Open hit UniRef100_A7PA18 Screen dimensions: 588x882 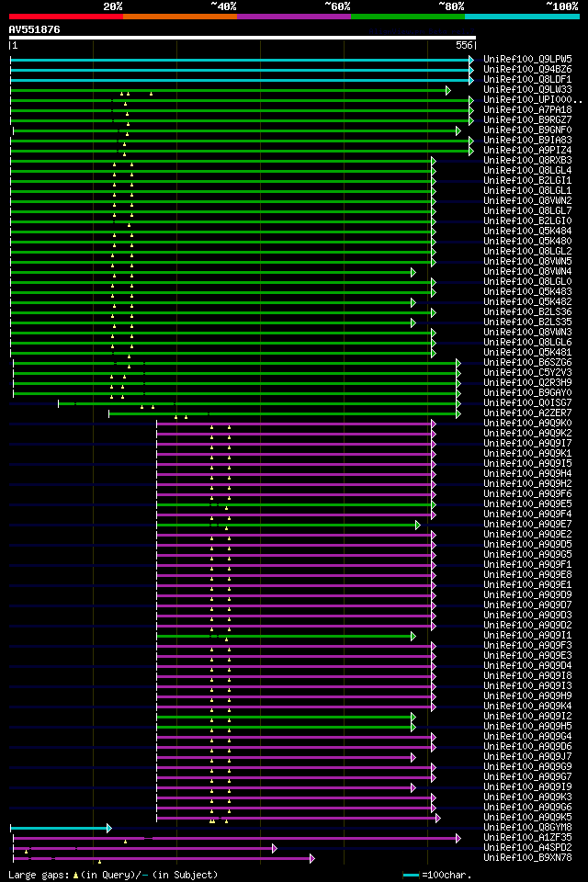[x=527, y=109]
